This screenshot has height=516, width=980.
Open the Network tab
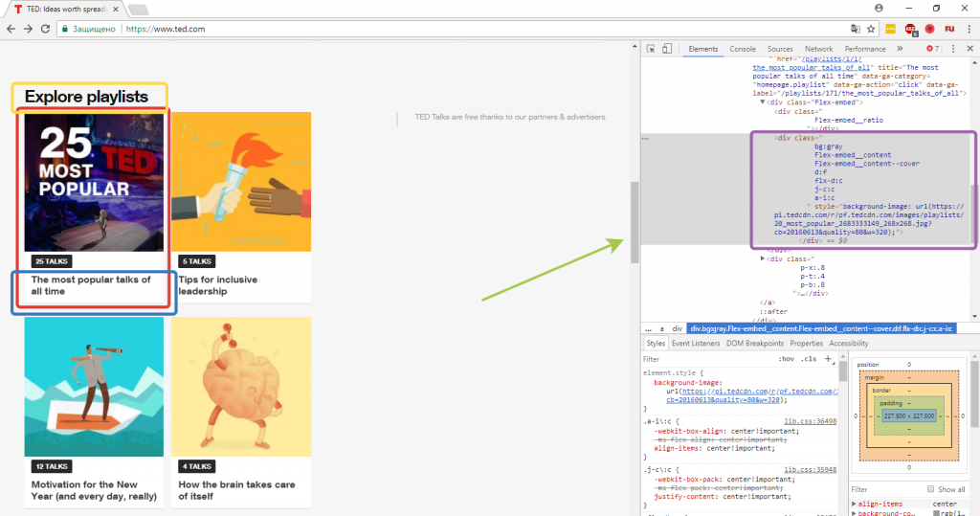tap(819, 49)
